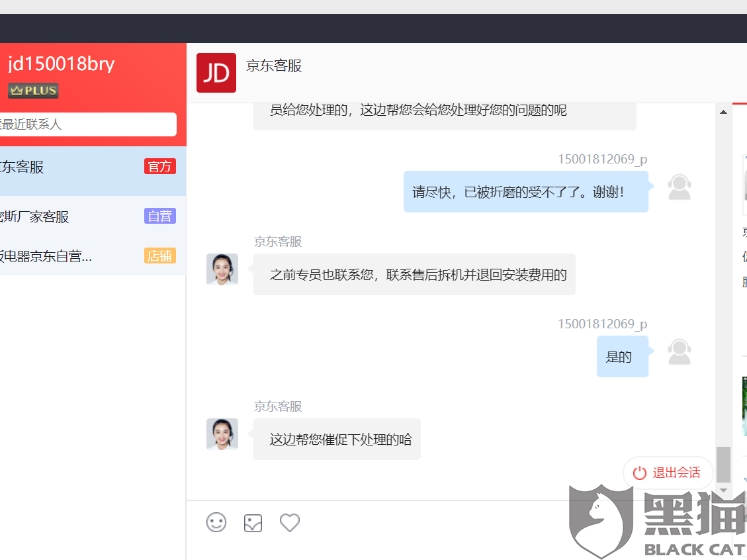Click the JD logo avatar
This screenshot has width=747, height=560.
click(x=216, y=73)
